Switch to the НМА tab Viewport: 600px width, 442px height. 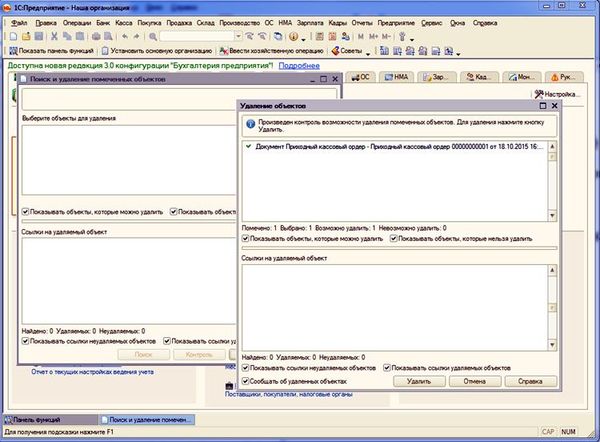coord(396,77)
